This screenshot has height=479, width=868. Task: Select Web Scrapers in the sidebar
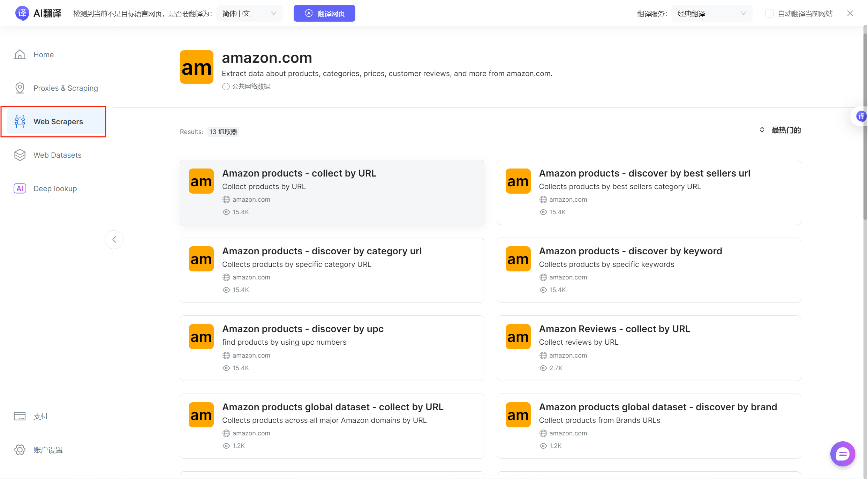[56, 121]
